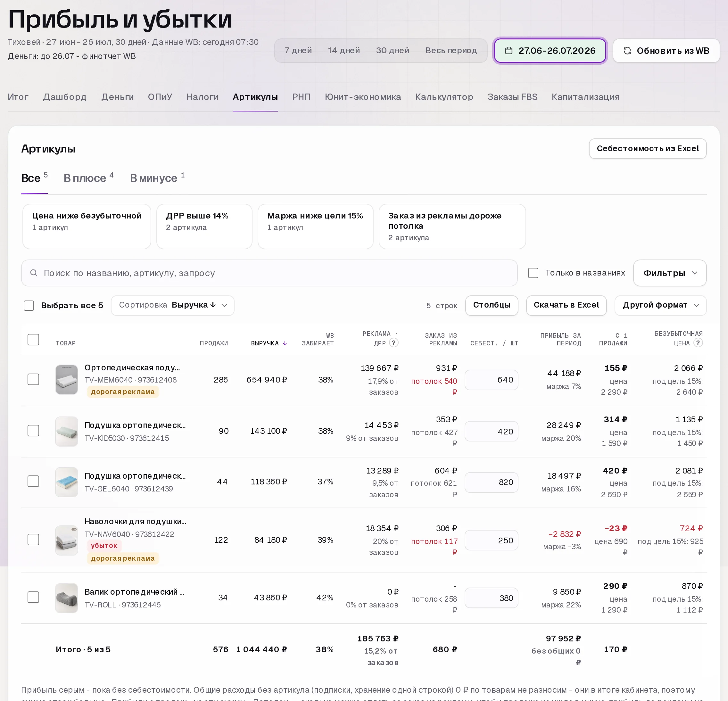Choose the Весь период option
Viewport: 728px width, 701px height.
point(451,51)
